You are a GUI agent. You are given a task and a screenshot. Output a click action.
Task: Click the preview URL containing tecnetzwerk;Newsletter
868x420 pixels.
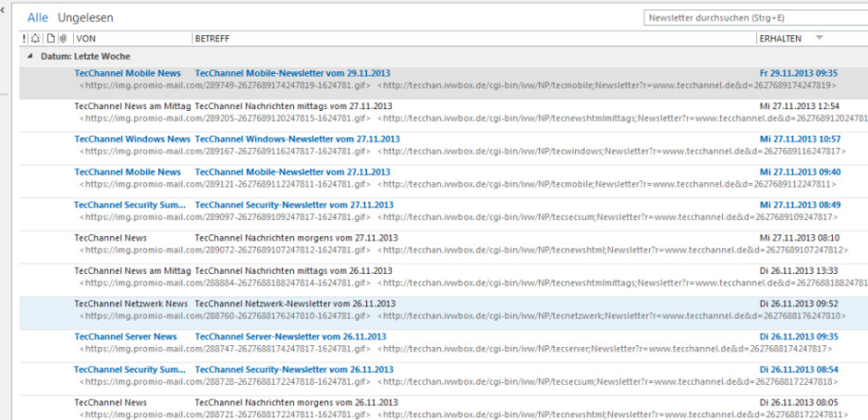(612, 316)
